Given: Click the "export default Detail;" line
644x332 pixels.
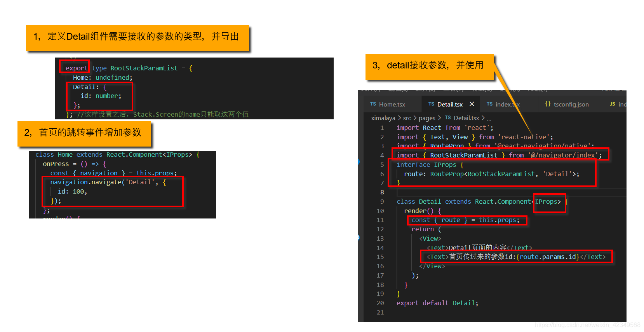Looking at the screenshot, I should pos(437,303).
